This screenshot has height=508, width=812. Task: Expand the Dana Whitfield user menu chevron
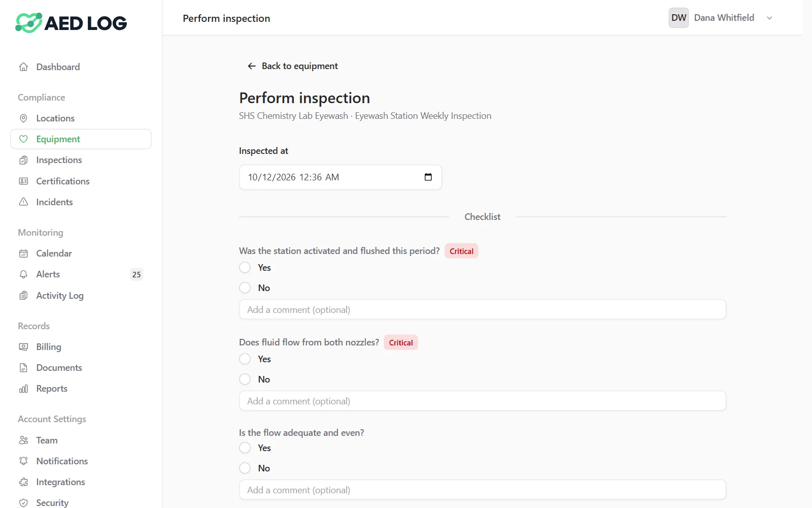(x=769, y=18)
